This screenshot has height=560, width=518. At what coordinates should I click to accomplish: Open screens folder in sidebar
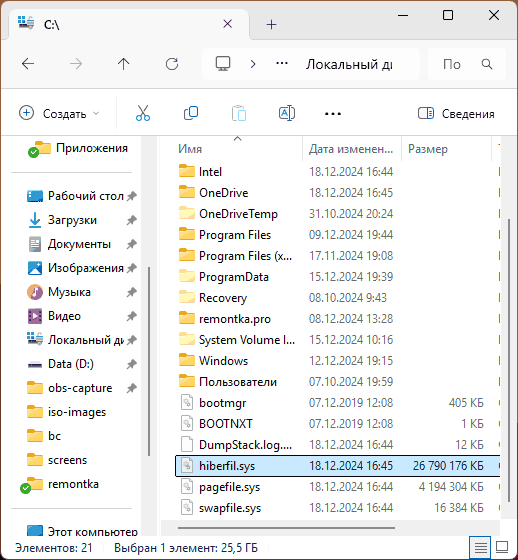(57, 460)
